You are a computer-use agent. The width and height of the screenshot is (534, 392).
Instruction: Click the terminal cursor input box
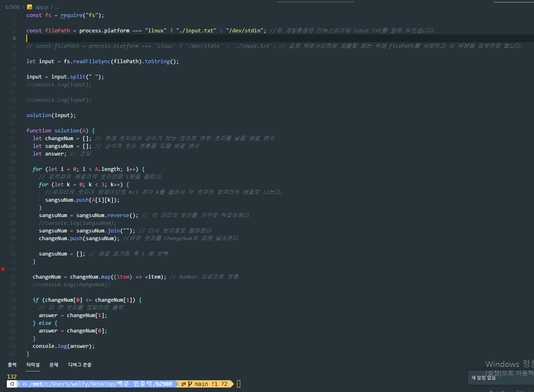pos(239,384)
